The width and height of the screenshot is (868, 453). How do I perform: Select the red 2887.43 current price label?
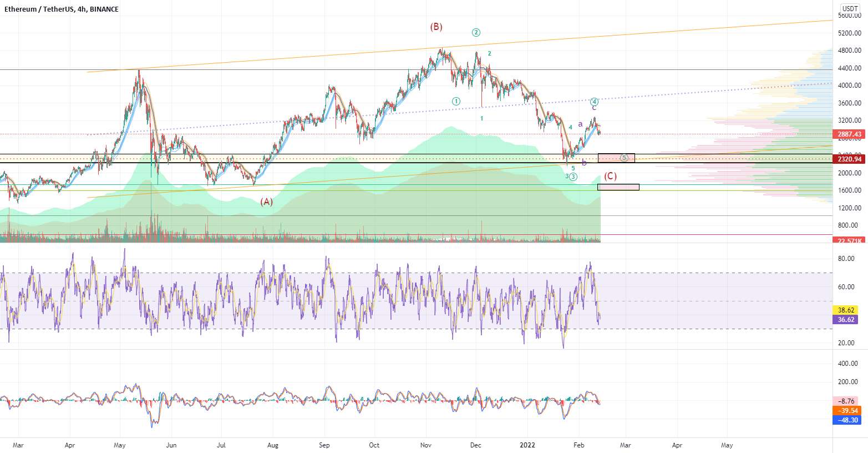[x=849, y=134]
